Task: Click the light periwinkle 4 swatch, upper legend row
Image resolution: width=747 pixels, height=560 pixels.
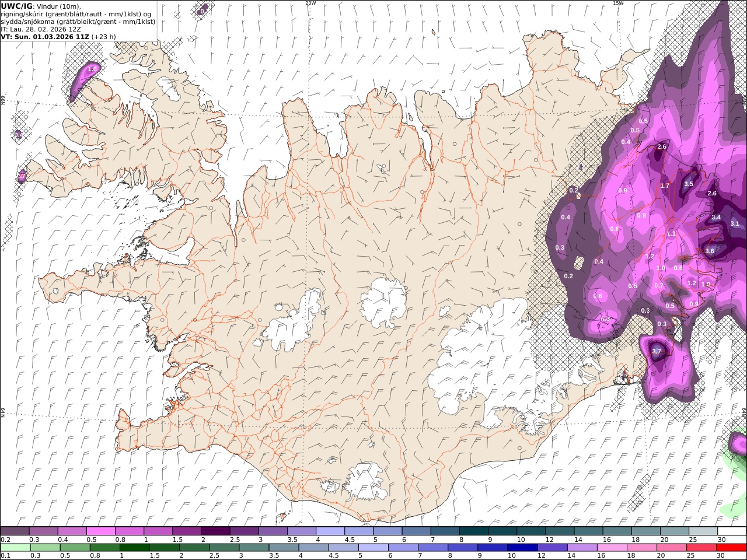Action: pos(330,531)
